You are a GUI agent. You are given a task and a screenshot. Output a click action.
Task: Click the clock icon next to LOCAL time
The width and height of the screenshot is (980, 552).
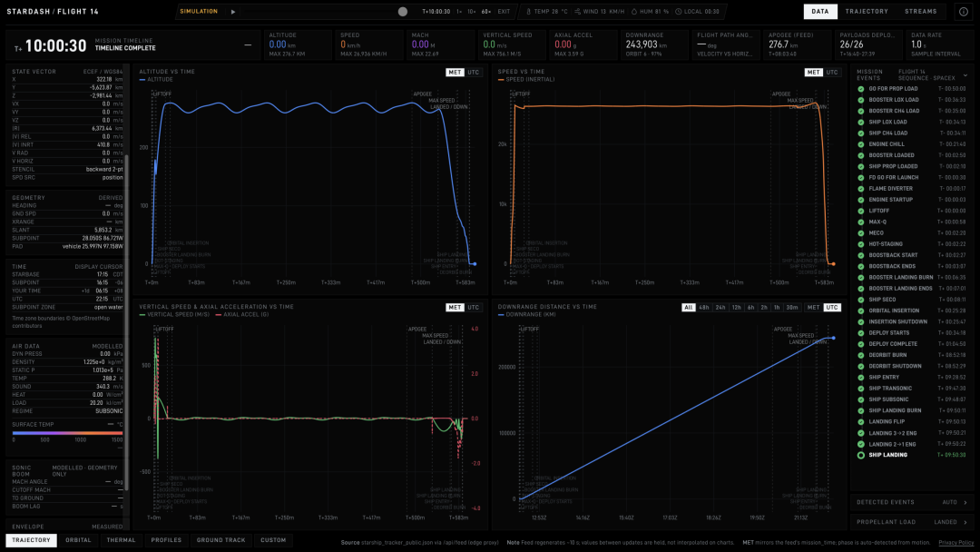click(678, 11)
